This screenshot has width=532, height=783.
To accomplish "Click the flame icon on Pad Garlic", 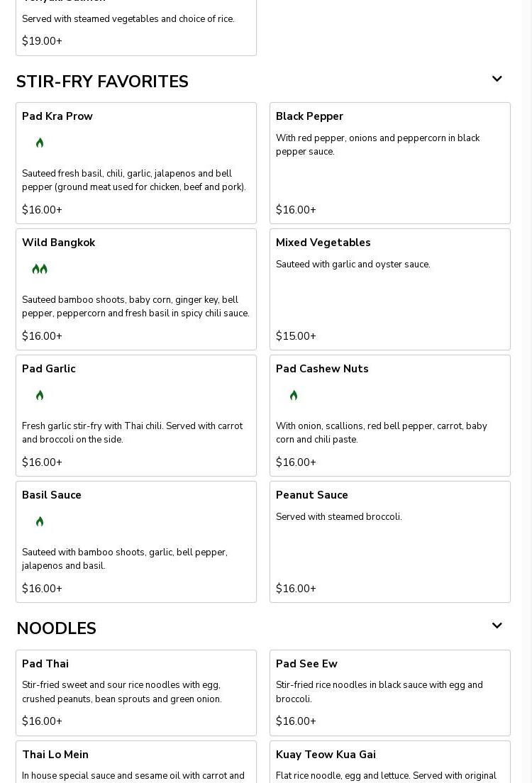I will (x=40, y=396).
